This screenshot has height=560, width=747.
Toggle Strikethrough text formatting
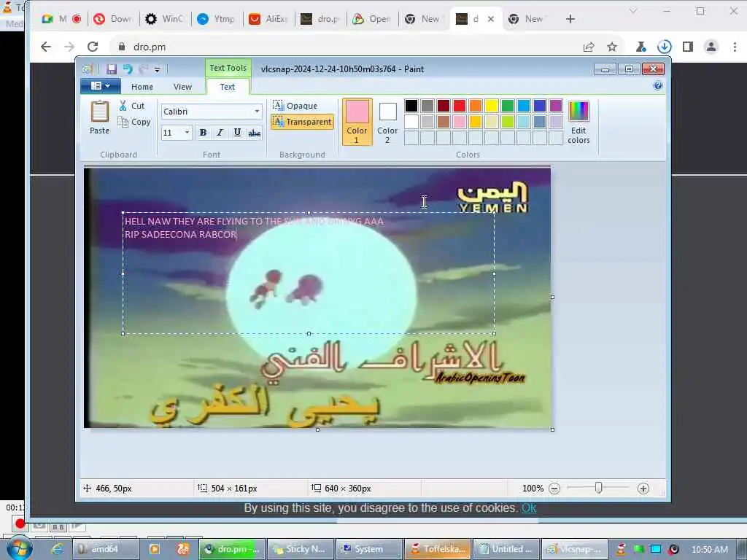point(255,133)
